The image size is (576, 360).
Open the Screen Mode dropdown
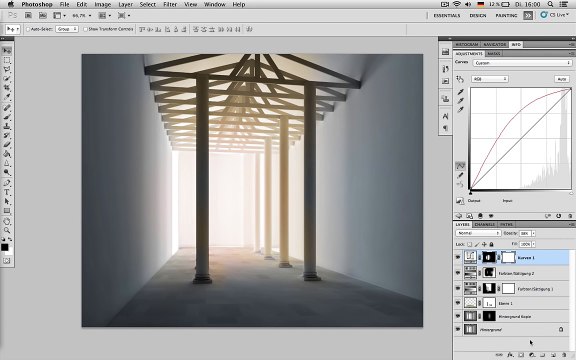124,15
